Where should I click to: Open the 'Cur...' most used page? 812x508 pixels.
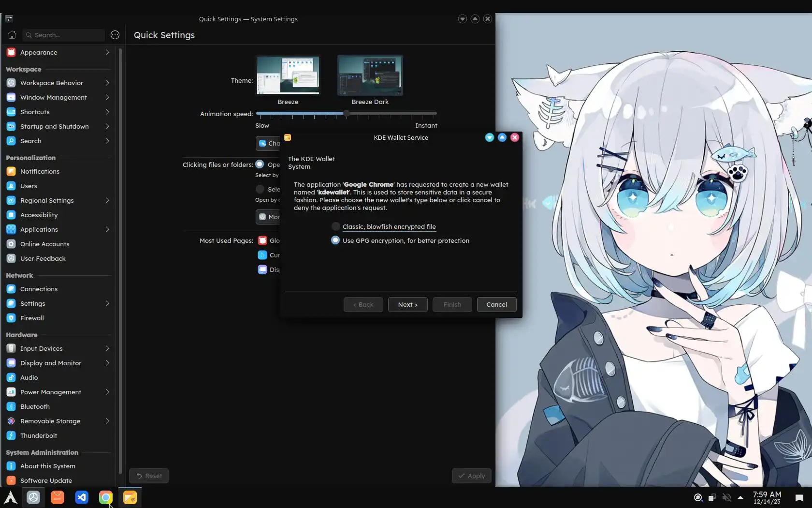click(269, 255)
